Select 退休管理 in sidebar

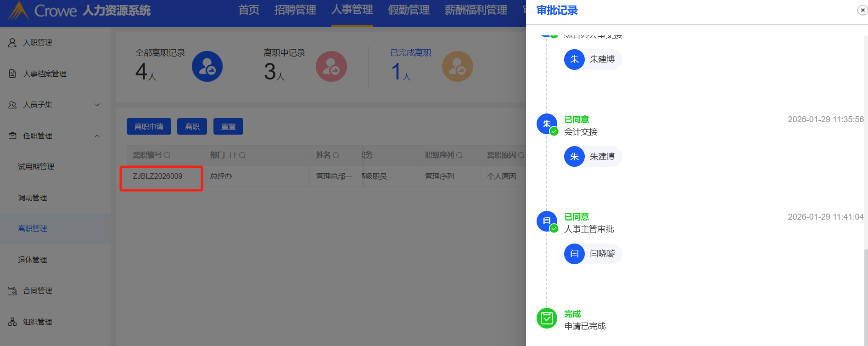point(33,260)
